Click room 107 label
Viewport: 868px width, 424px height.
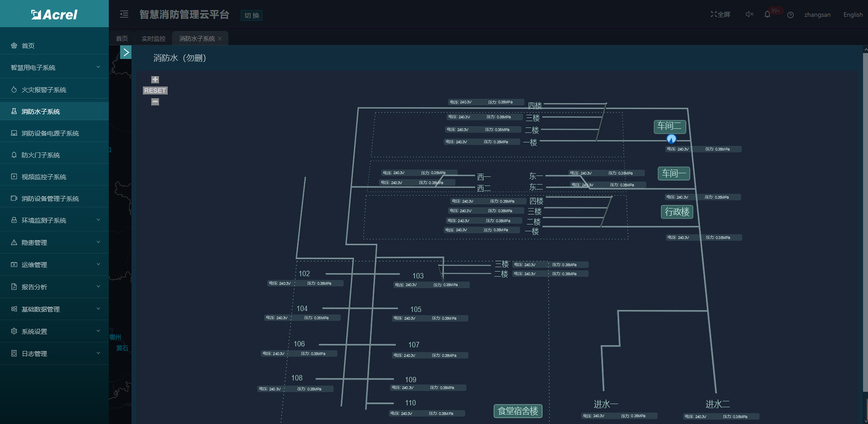[x=414, y=345]
